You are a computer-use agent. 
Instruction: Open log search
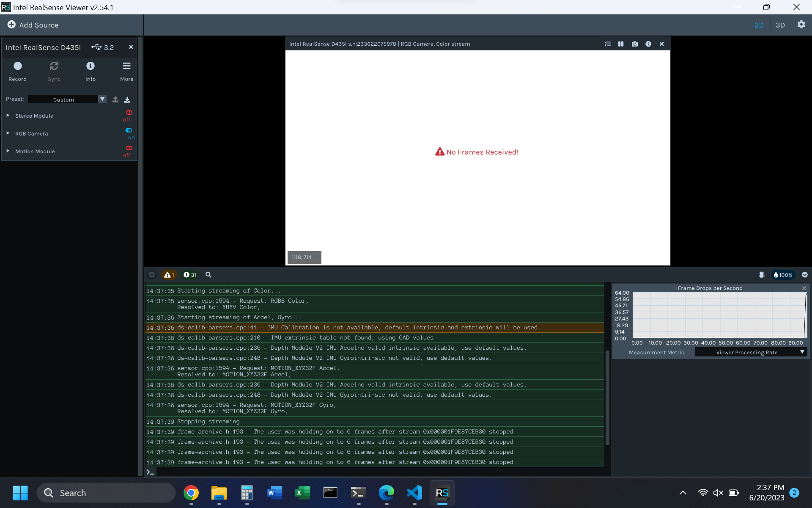208,274
